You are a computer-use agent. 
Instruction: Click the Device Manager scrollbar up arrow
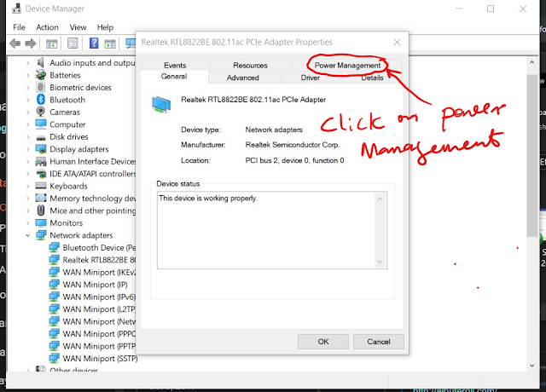tap(532, 62)
